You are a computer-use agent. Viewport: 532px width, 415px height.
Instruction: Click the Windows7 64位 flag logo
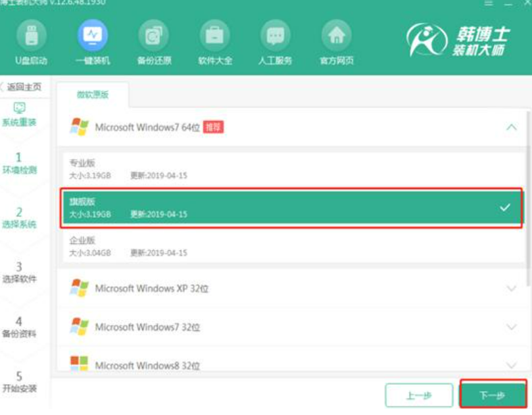point(79,127)
